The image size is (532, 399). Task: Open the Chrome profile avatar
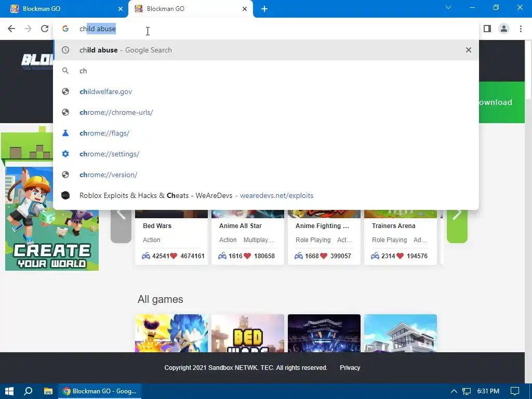(504, 29)
